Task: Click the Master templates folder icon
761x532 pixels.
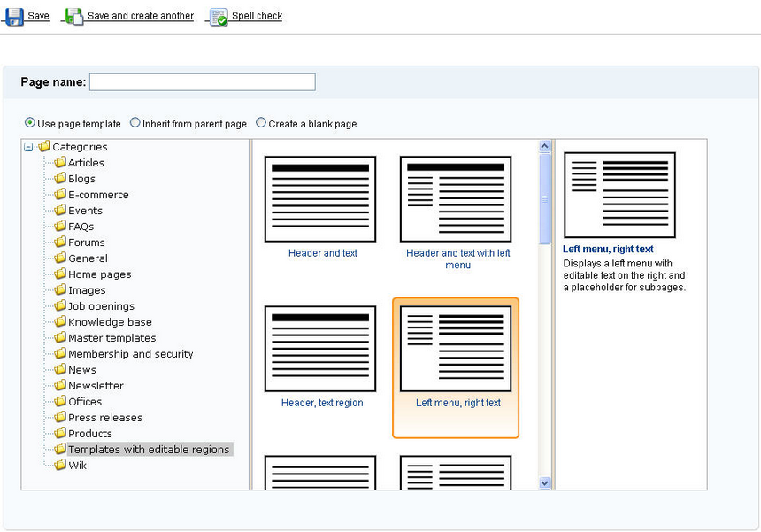Action: (59, 337)
